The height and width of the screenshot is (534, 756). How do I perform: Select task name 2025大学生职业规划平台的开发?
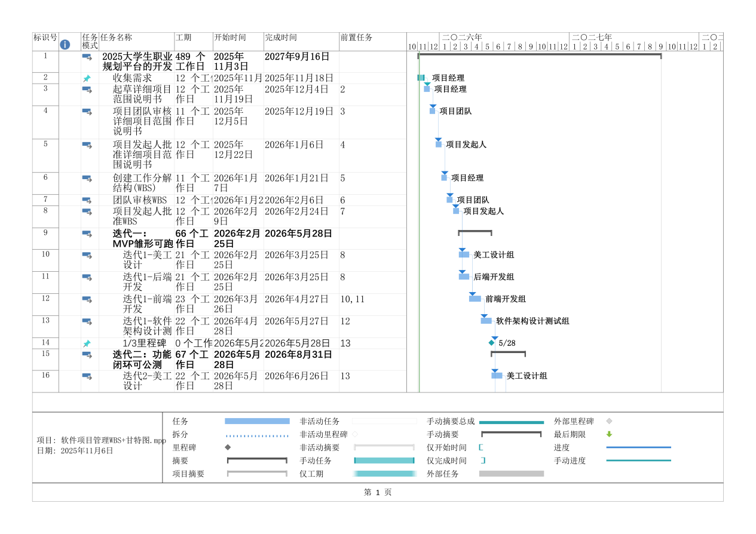(x=137, y=62)
